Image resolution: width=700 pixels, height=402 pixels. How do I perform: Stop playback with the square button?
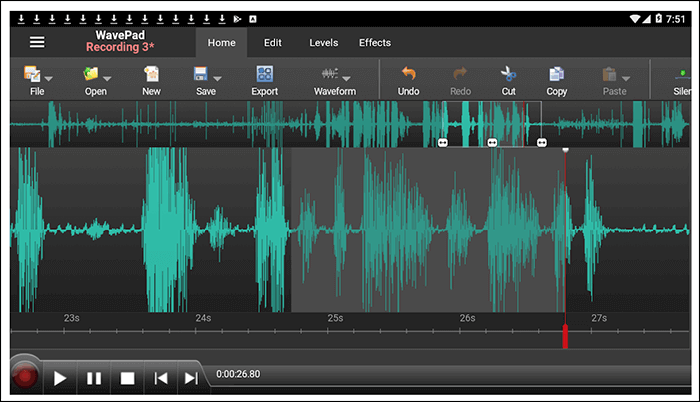tap(127, 378)
